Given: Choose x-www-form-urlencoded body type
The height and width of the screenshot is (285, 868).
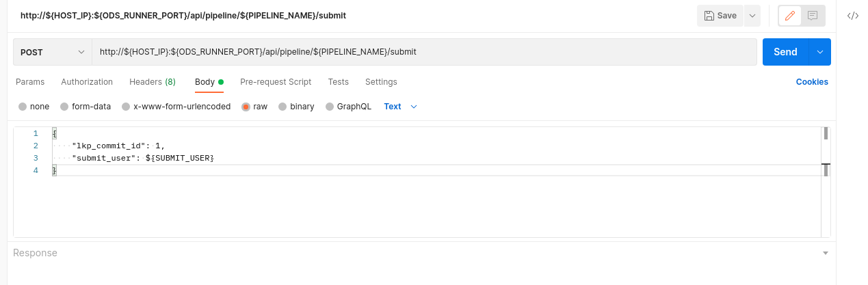Looking at the screenshot, I should point(126,107).
